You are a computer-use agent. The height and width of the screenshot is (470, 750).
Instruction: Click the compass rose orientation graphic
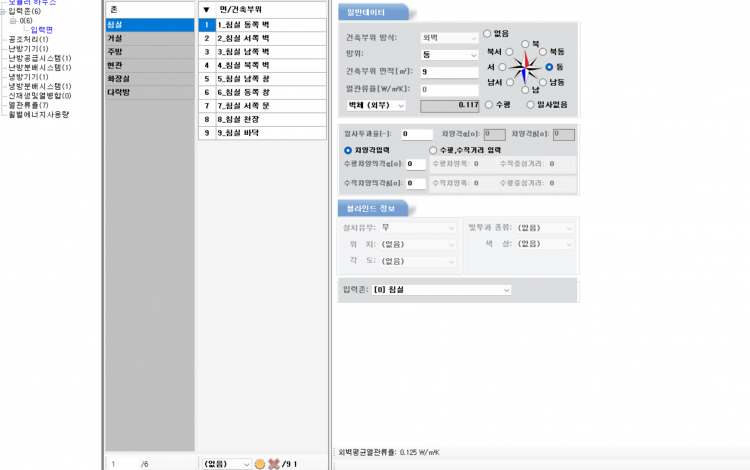coord(523,67)
